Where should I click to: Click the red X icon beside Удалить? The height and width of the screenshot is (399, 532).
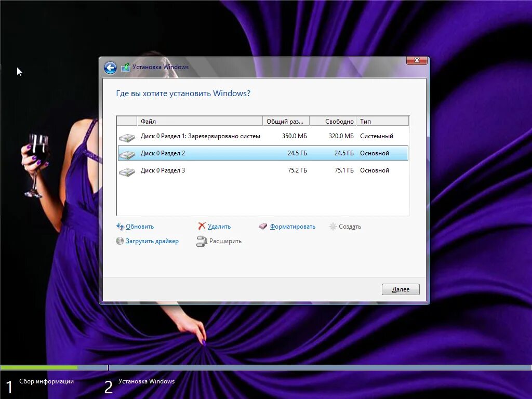(x=202, y=227)
